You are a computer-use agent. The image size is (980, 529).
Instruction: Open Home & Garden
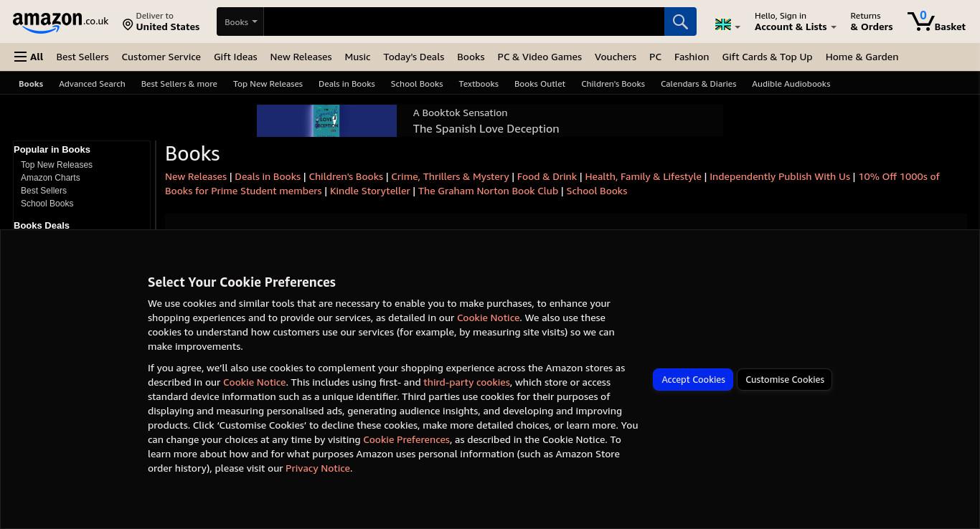pyautogui.click(x=862, y=57)
